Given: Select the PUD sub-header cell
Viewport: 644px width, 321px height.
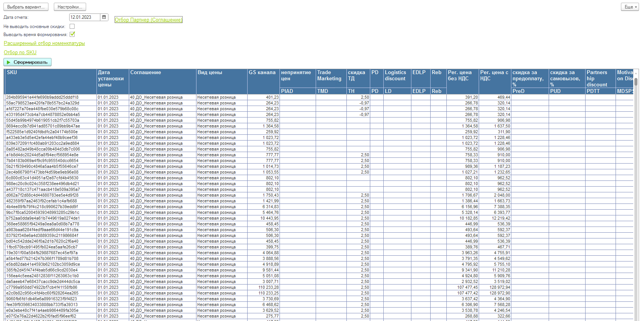Looking at the screenshot, I should click(x=567, y=91).
